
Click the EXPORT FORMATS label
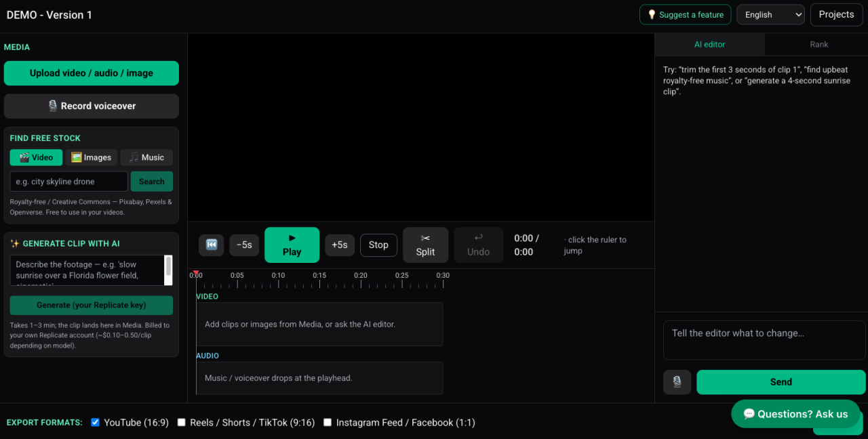(45, 423)
